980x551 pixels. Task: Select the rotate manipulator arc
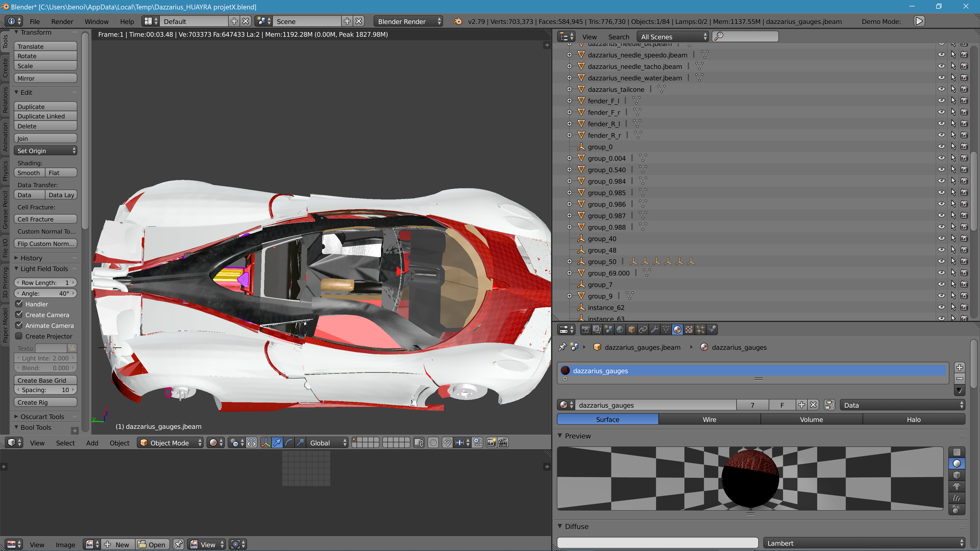pos(289,443)
